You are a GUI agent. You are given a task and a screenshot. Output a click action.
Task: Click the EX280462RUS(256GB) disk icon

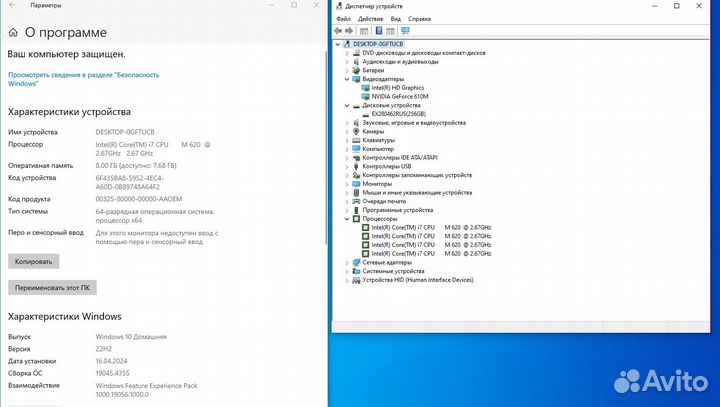pyautogui.click(x=366, y=114)
